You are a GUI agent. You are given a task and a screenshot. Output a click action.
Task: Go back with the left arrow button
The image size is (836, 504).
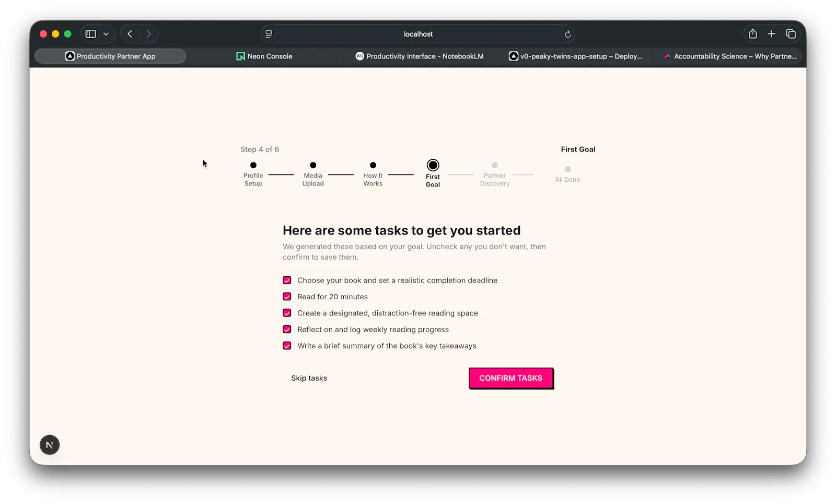tap(130, 34)
